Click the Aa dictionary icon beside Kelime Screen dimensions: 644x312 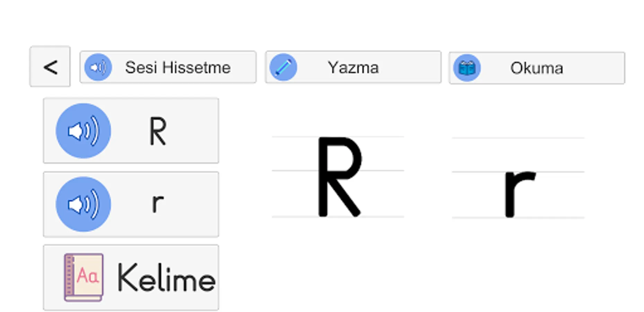tap(84, 277)
